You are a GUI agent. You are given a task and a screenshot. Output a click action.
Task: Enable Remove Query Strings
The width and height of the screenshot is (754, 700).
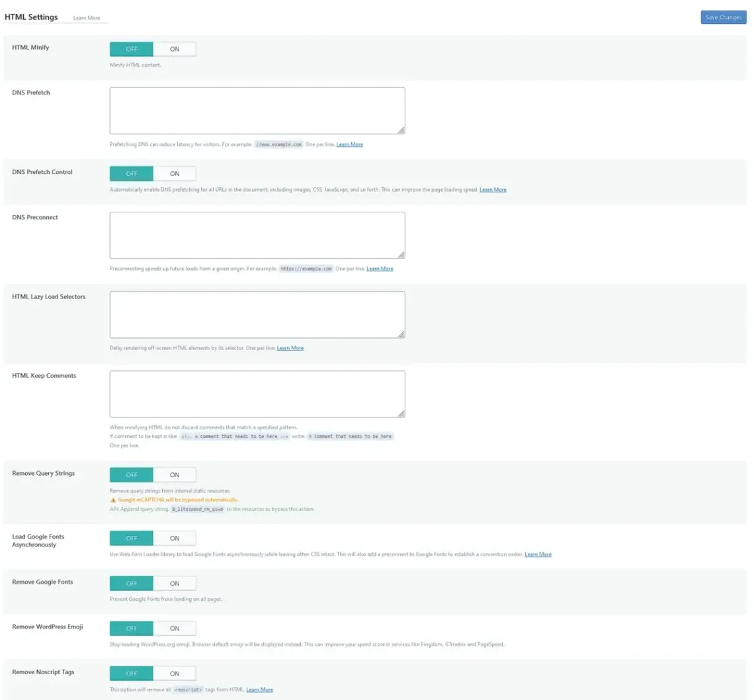(x=175, y=474)
